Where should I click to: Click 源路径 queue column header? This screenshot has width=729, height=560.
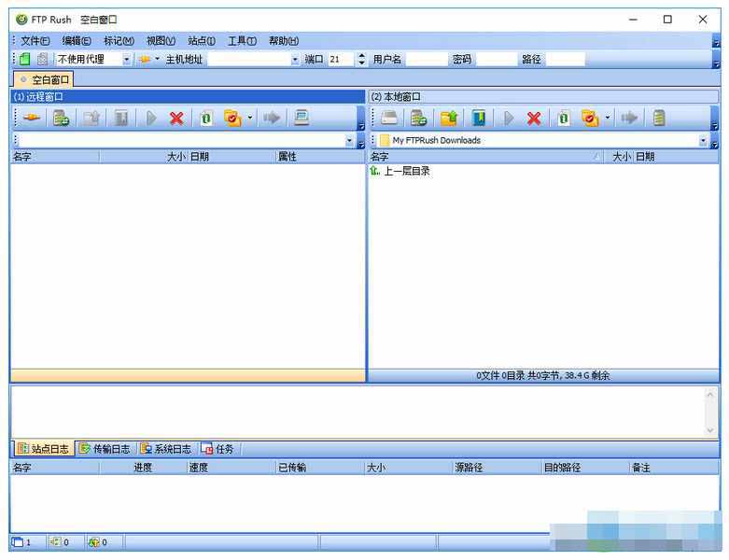tap(497, 468)
